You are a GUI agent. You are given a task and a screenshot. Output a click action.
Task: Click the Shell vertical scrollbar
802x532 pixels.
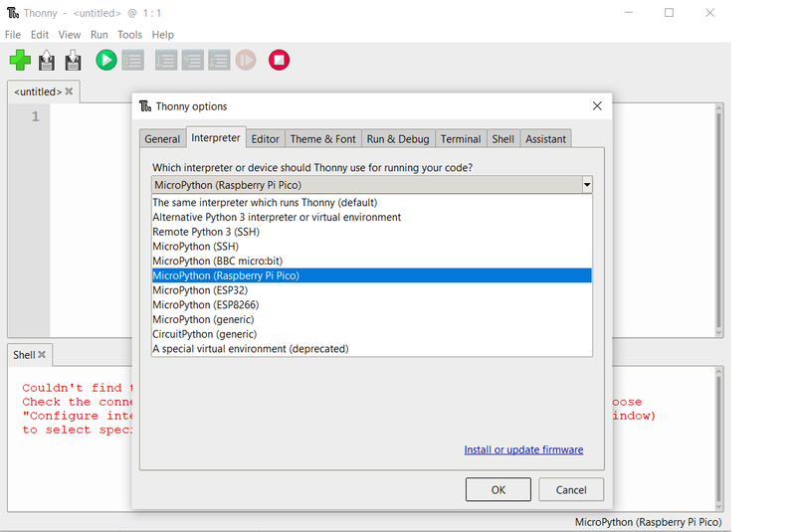click(718, 439)
